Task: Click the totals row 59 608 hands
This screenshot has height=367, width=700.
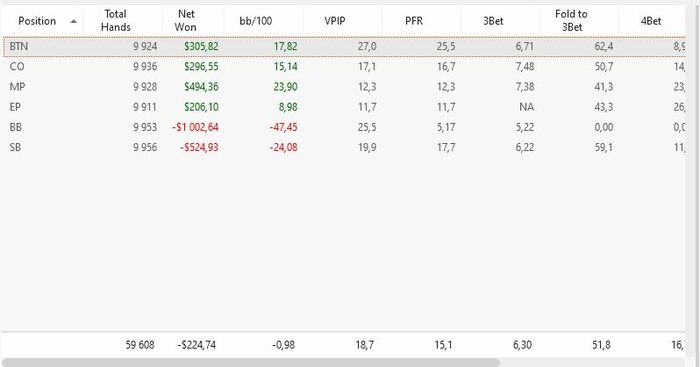Action: pos(140,345)
